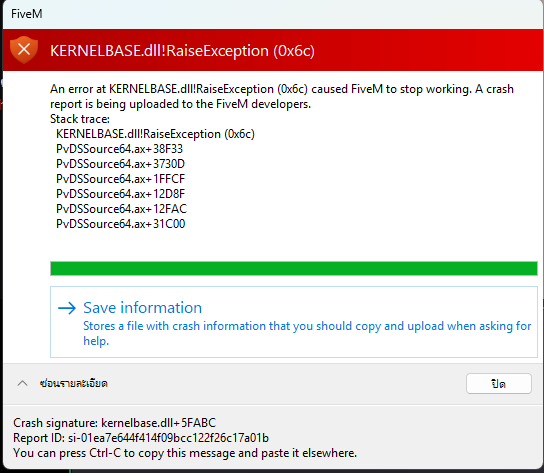This screenshot has width=544, height=473.
Task: Click stack trace entry PvDSSource64.ax+1FFCF
Action: click(x=120, y=179)
